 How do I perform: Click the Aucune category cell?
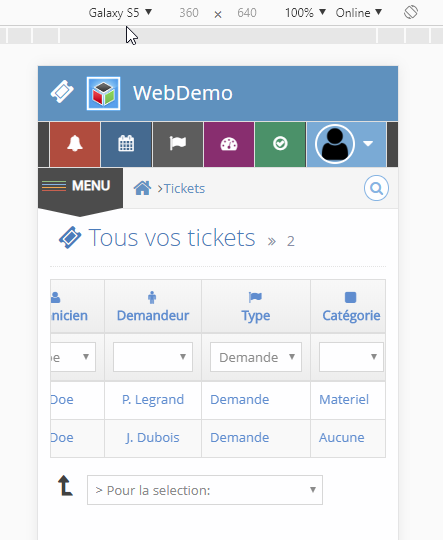[341, 438]
